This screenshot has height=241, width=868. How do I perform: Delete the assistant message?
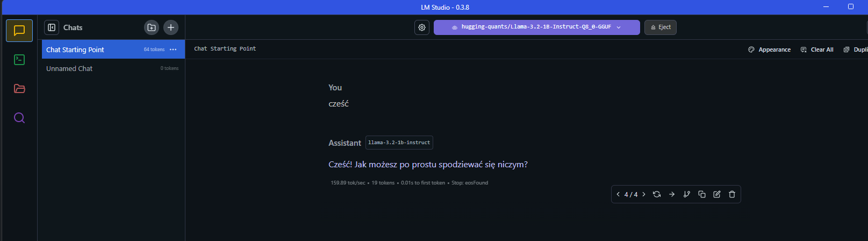click(x=732, y=194)
